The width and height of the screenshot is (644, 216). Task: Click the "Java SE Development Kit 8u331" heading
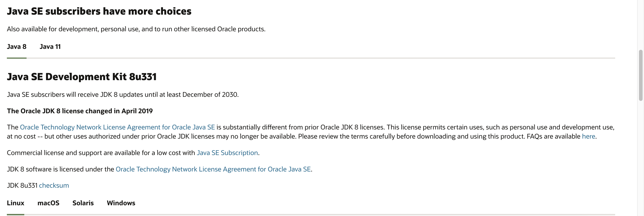click(x=81, y=76)
